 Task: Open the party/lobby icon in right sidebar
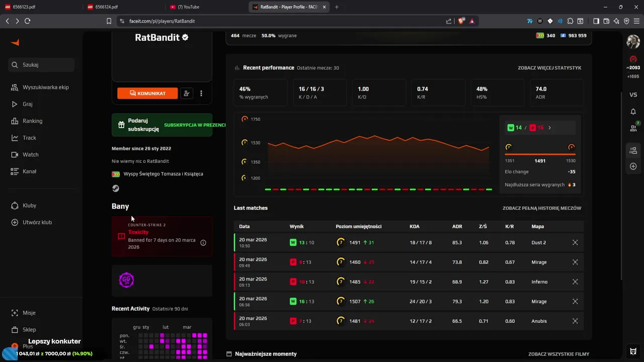tap(633, 150)
